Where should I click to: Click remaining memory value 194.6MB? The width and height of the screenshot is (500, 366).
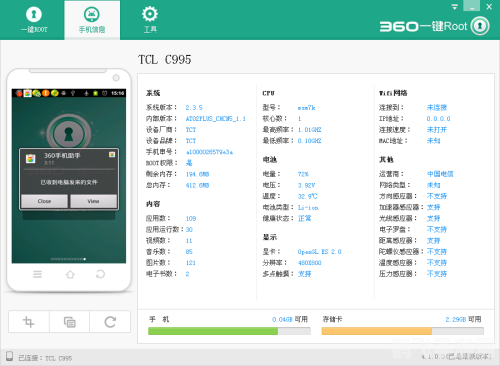pyautogui.click(x=197, y=174)
